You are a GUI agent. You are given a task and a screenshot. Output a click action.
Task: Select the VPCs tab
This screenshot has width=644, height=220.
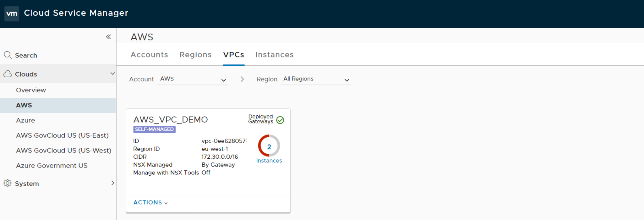coord(234,55)
